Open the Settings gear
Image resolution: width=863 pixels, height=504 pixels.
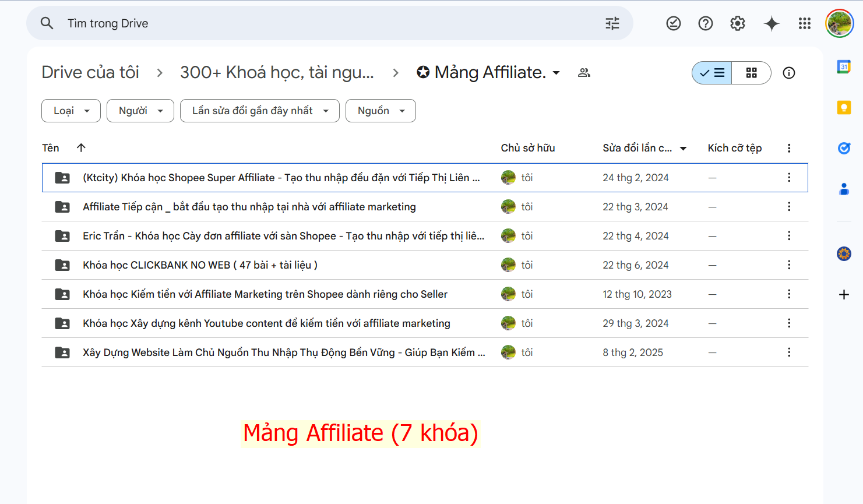point(738,23)
